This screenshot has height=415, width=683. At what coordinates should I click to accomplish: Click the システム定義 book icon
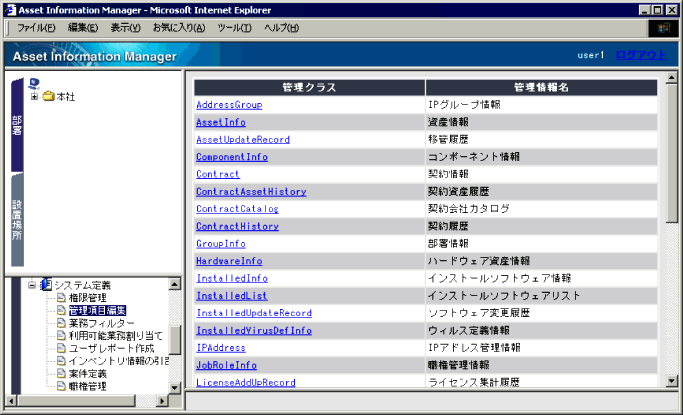click(x=46, y=285)
